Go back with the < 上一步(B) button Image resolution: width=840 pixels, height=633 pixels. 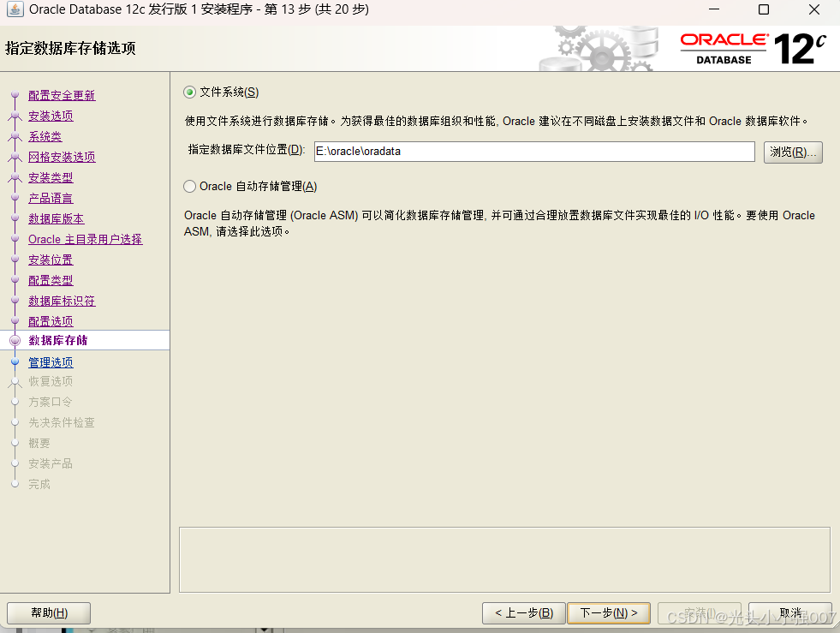(524, 613)
